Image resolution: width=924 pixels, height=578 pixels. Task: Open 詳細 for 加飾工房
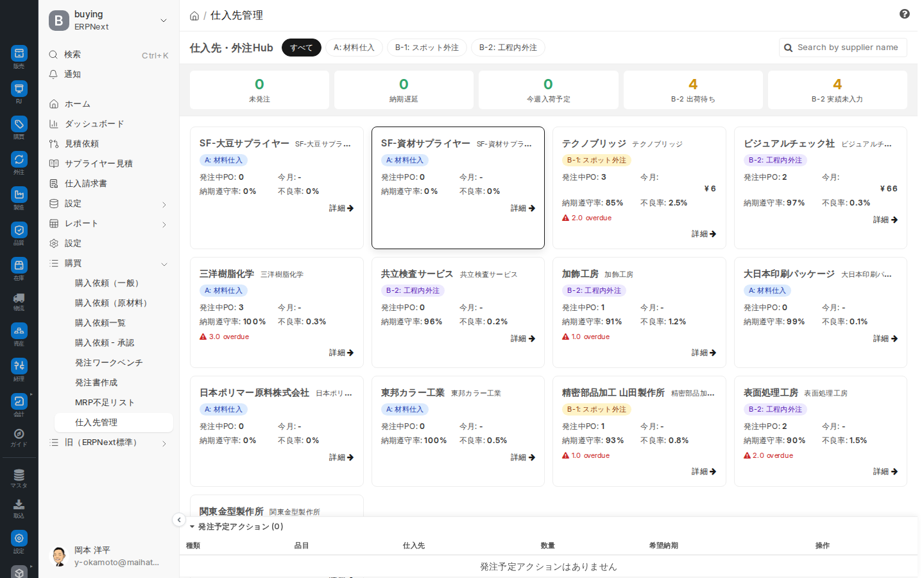(x=704, y=353)
